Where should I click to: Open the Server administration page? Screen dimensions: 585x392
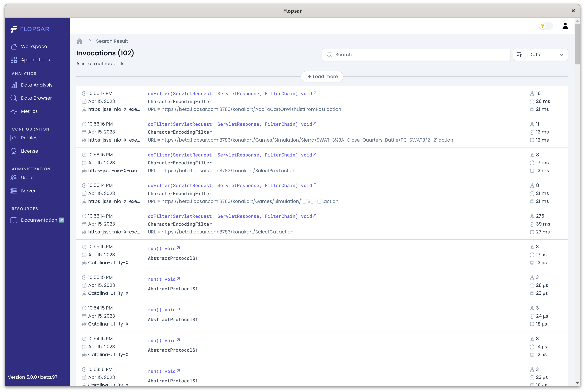point(28,191)
